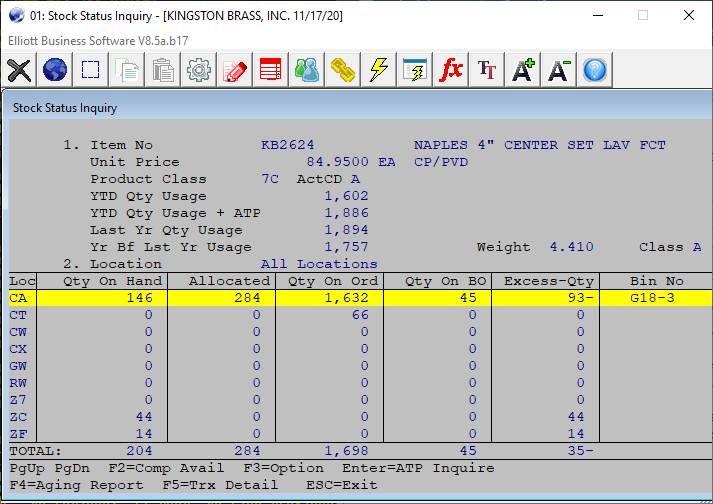Screen dimensions: 713x504
Task: Click Last Yr Qty Usage value 1,894
Action: (346, 230)
